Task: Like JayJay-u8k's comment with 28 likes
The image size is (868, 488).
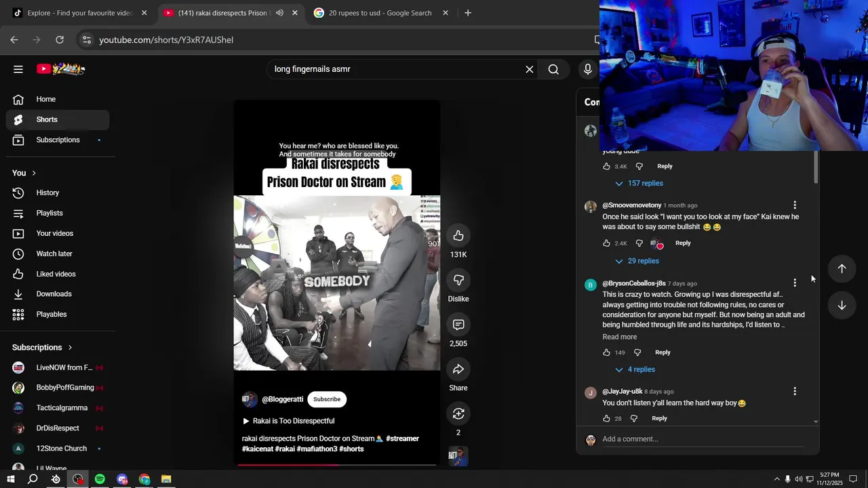Action: 607,418
